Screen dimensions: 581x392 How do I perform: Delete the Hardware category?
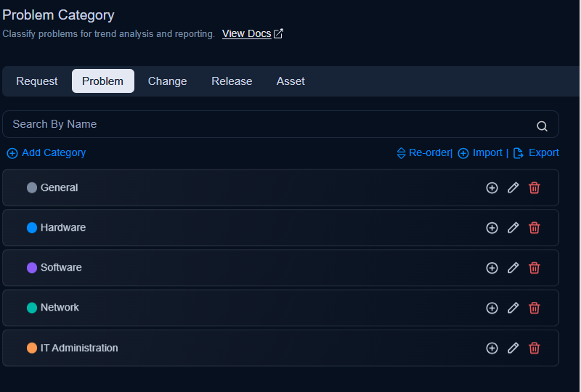tap(535, 228)
